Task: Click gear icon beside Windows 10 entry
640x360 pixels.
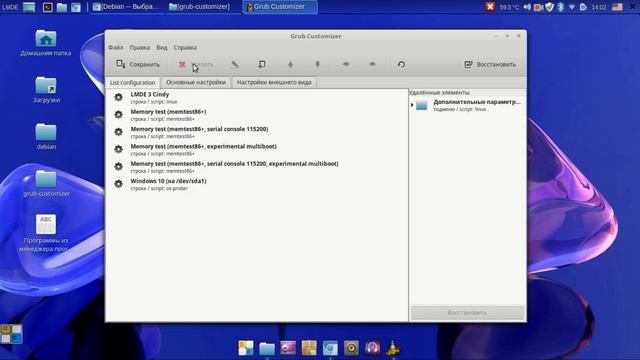Action: tap(118, 184)
